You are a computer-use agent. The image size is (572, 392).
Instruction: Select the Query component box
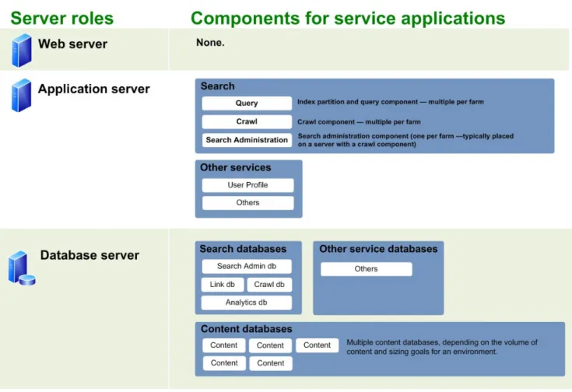point(247,103)
